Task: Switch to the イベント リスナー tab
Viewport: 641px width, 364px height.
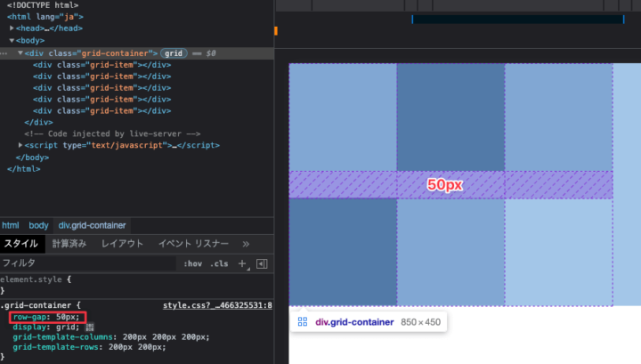Action: point(193,244)
